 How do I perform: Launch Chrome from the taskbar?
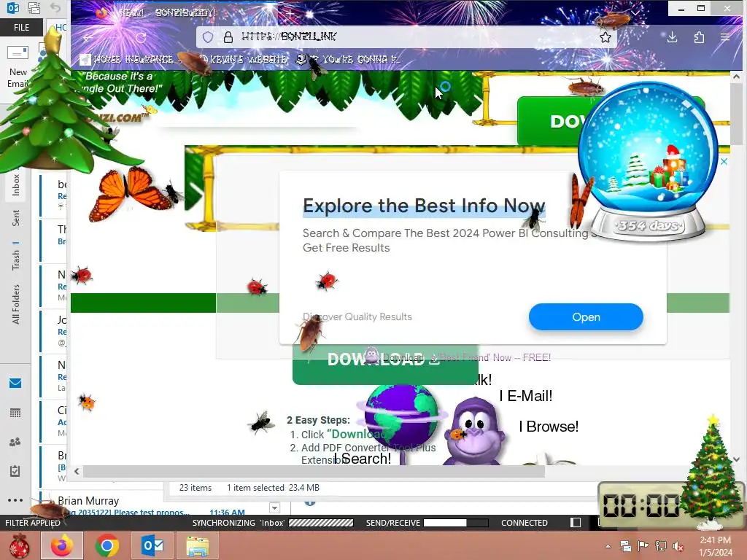(107, 545)
